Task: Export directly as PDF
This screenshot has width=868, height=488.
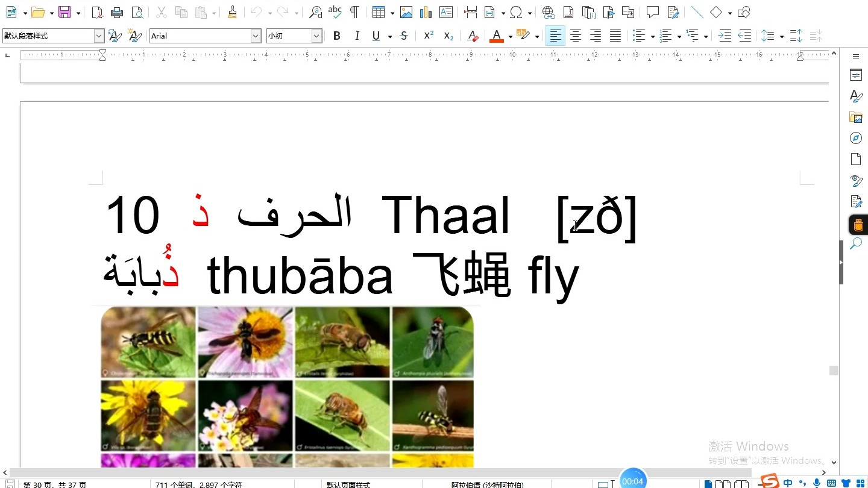Action: click(97, 12)
